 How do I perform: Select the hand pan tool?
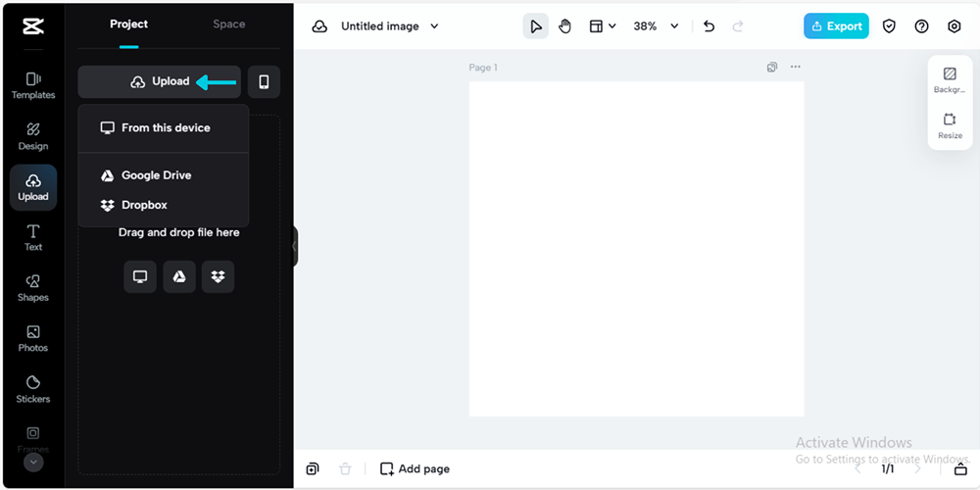(565, 26)
